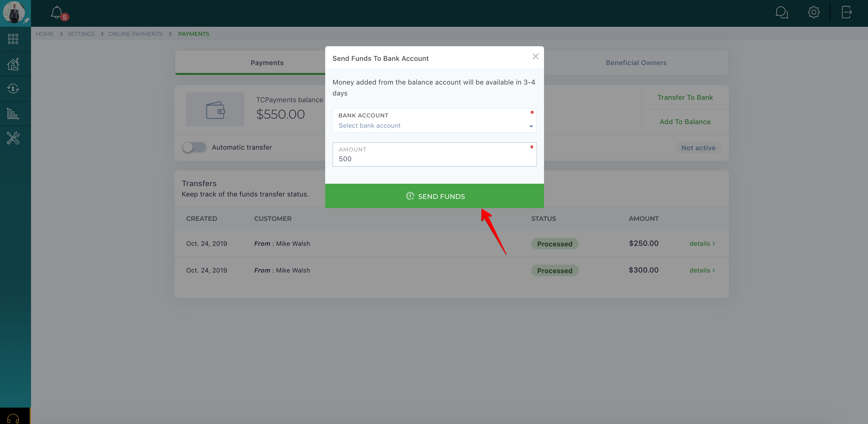Open the reports chart icon in sidebar

13,113
